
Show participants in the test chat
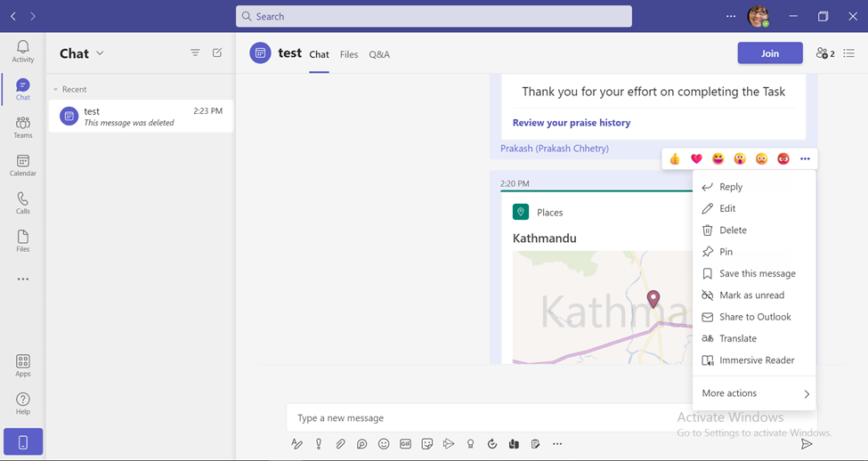(824, 53)
